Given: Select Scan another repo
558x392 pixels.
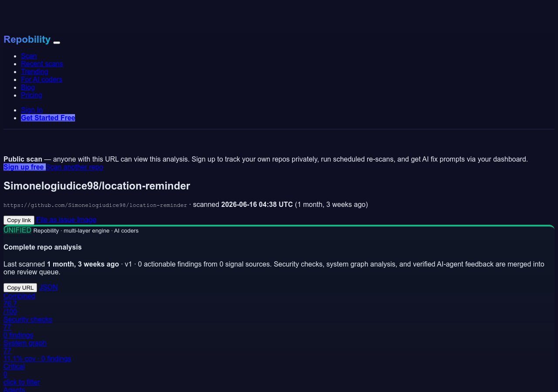Looking at the screenshot, I should point(75,167).
